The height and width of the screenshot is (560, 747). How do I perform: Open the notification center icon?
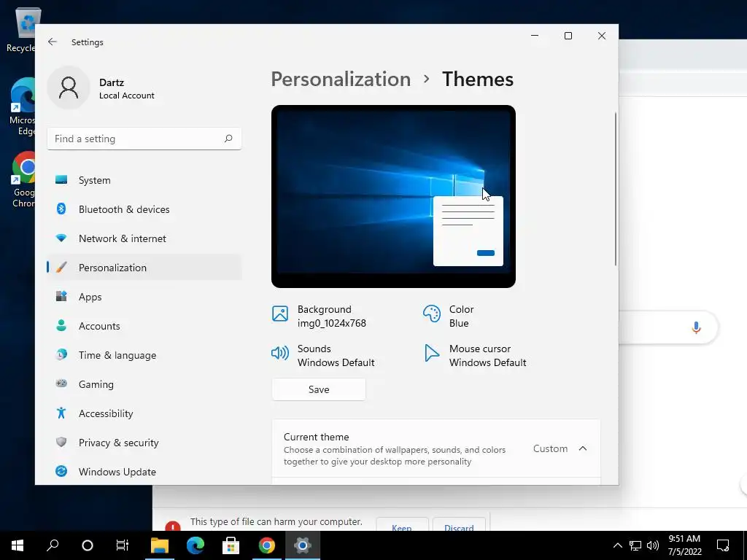click(723, 545)
